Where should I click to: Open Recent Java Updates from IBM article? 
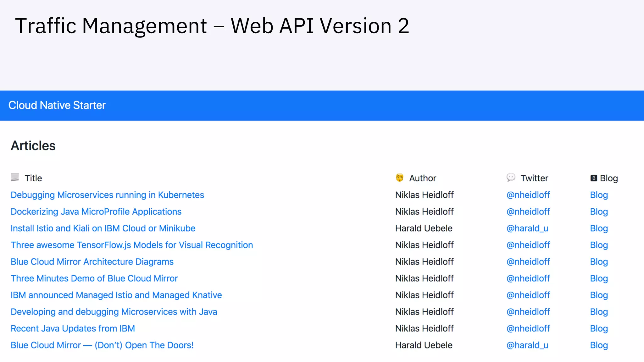(73, 328)
